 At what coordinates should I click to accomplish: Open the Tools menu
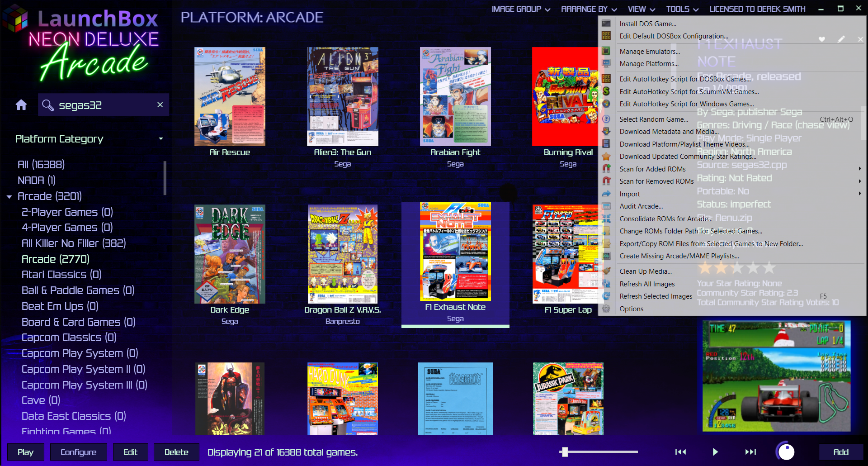click(x=682, y=9)
